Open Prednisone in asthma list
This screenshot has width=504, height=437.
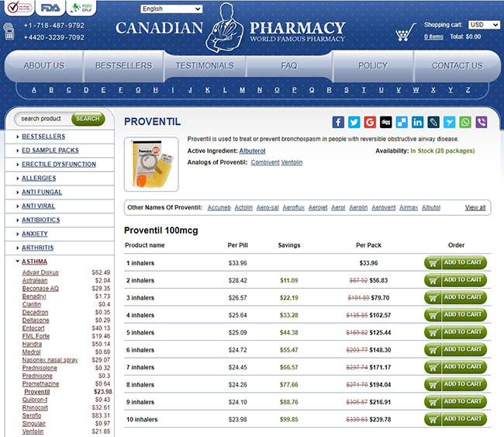[37, 376]
